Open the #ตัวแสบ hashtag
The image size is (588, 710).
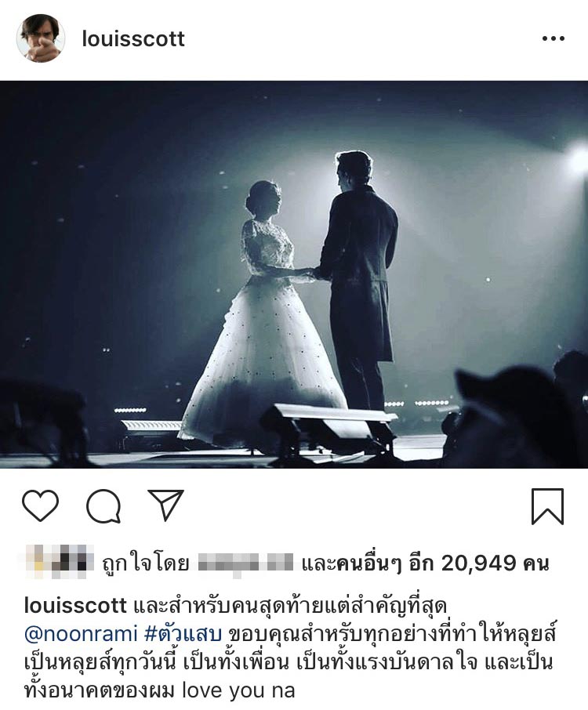(x=183, y=633)
